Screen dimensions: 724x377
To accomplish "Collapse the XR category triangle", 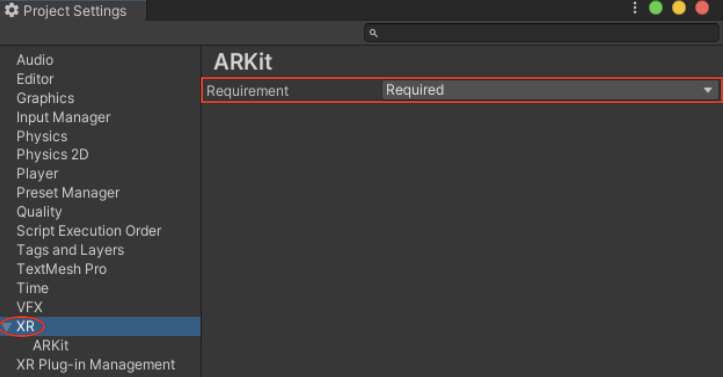I will click(x=7, y=327).
